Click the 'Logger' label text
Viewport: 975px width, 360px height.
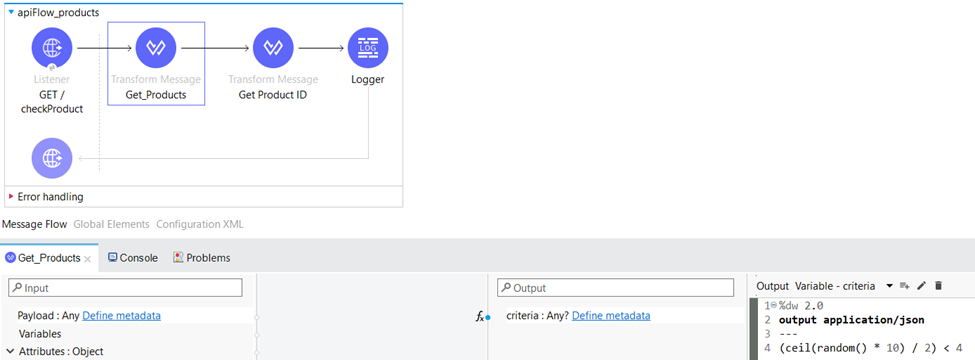click(367, 79)
